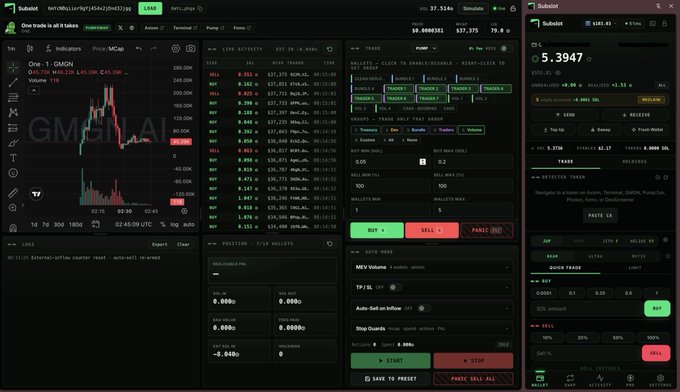Enable Auto-Sell on Inflow toggle
This screenshot has width=680, height=392.
(x=423, y=308)
